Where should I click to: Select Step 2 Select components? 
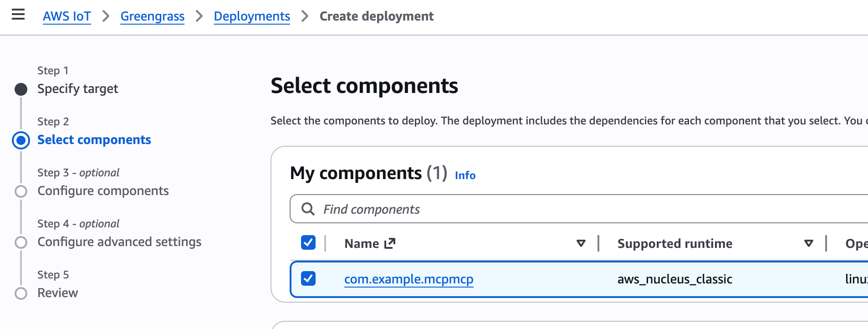pos(94,139)
